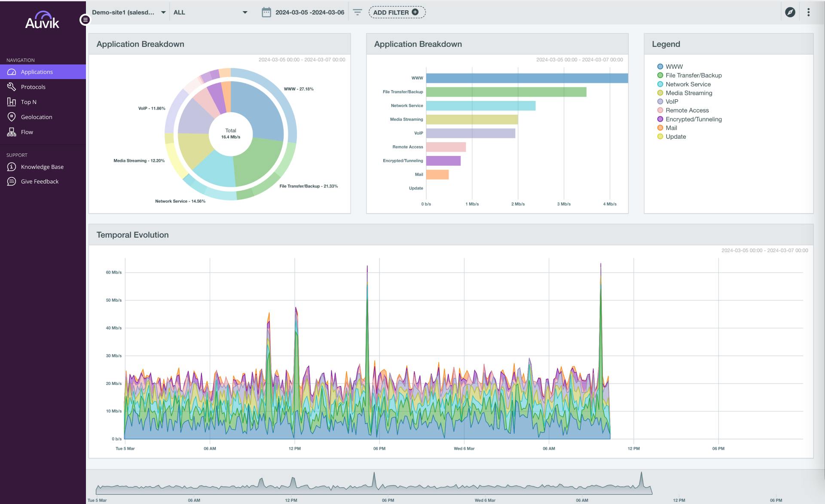Toggle Remote Access legend entry
Screen dimensions: 825x504
[x=683, y=110]
